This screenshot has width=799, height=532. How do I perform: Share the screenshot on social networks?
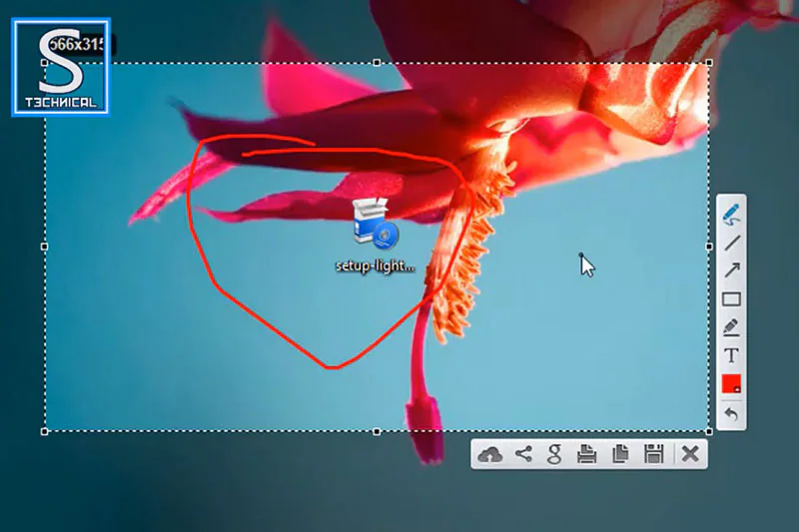(x=523, y=453)
